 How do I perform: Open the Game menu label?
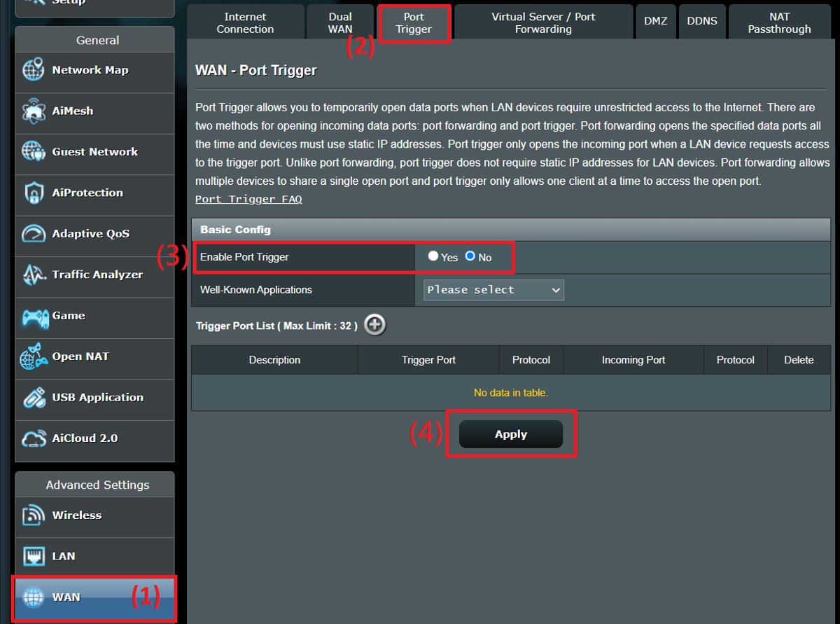69,315
